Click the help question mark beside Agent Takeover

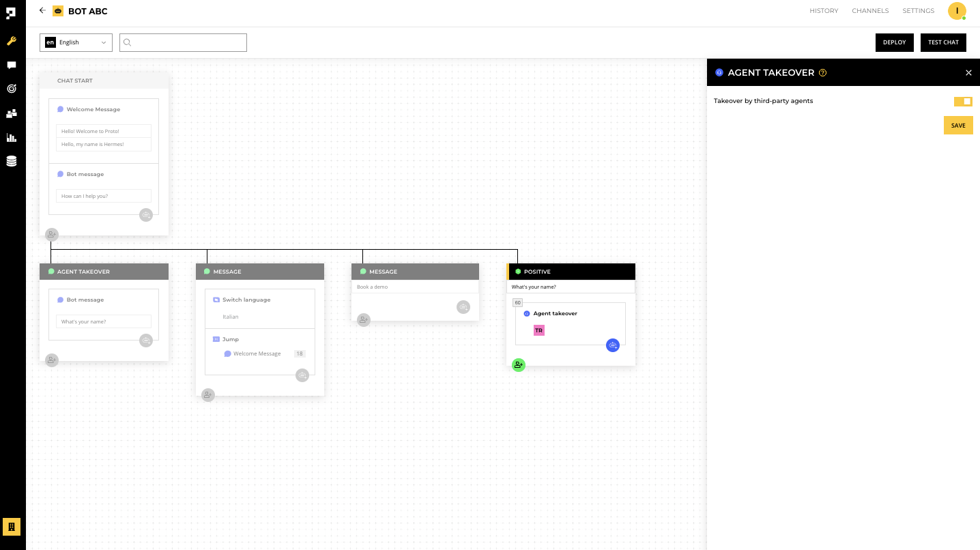(x=822, y=73)
